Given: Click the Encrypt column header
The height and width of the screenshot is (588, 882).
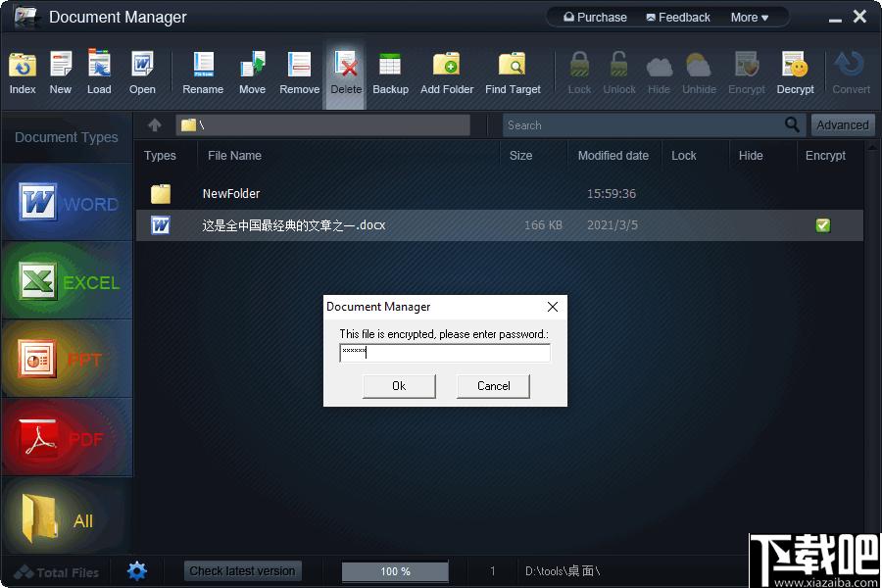Looking at the screenshot, I should point(825,155).
